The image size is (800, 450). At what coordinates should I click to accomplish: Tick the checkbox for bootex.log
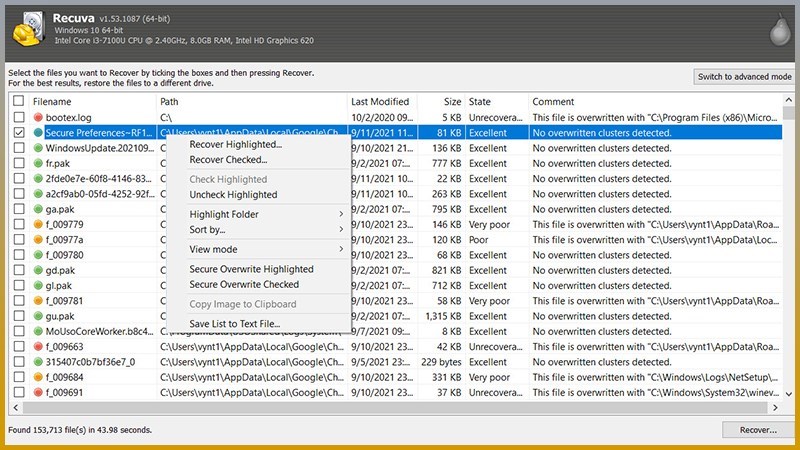click(x=19, y=117)
